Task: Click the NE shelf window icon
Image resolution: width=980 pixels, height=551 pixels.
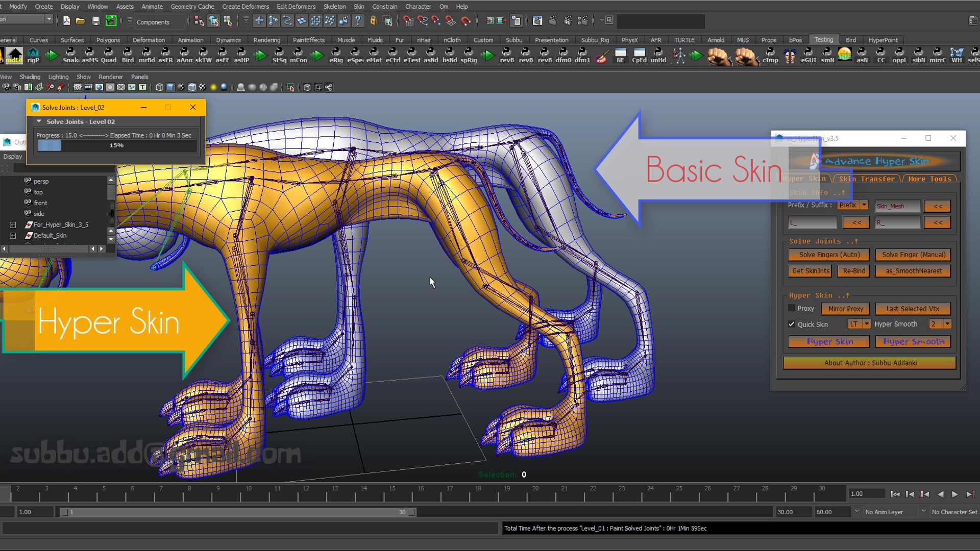Action: click(620, 55)
